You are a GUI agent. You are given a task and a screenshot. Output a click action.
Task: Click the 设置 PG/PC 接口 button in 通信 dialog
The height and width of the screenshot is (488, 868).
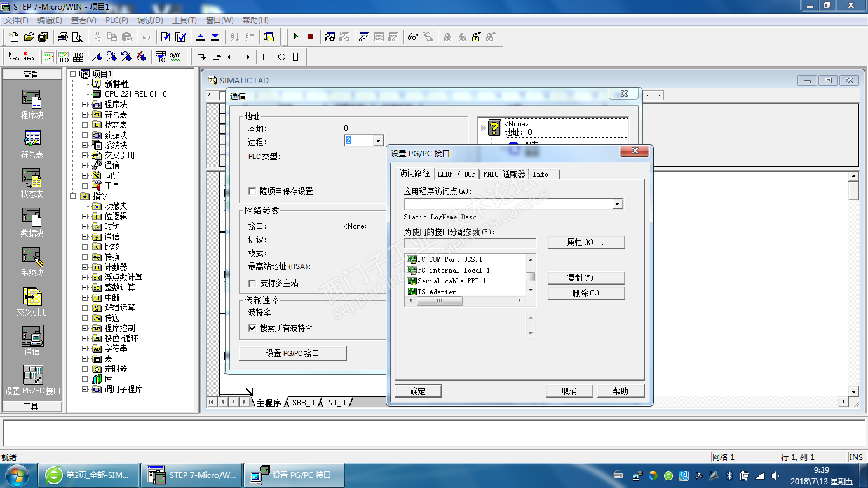293,353
